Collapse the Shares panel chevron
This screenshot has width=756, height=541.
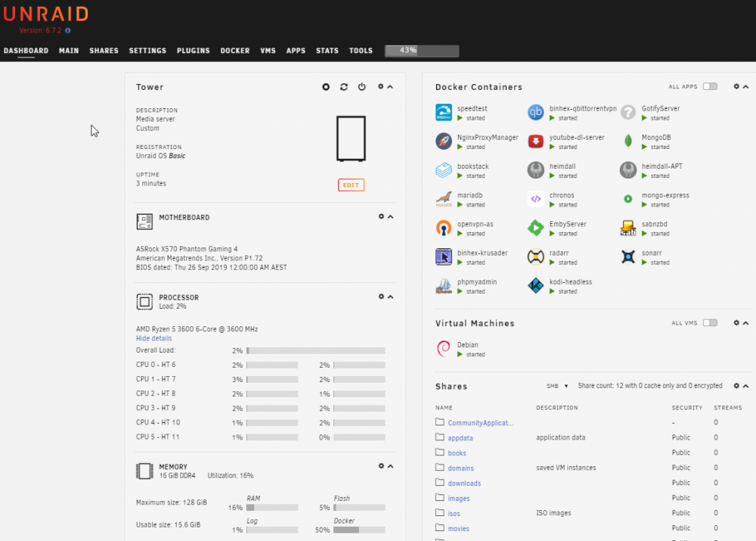tap(746, 386)
